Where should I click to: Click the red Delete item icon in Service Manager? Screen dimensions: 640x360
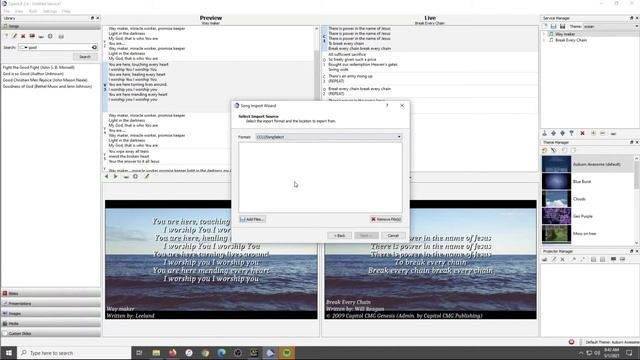pos(582,133)
